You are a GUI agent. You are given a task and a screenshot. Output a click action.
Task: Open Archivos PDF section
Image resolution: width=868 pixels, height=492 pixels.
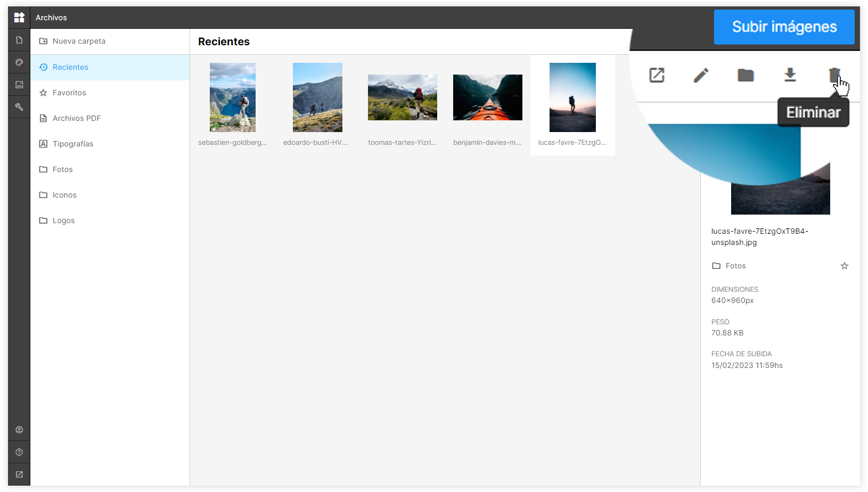[x=110, y=118]
